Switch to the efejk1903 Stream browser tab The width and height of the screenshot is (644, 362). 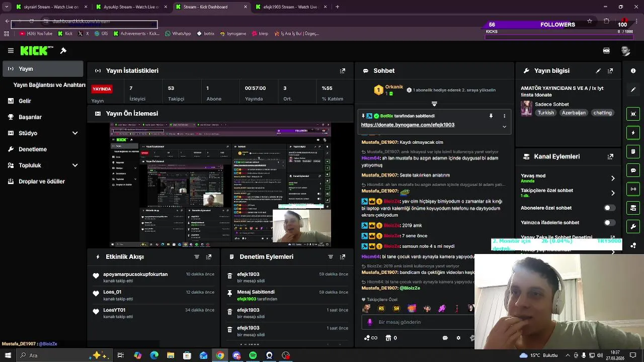coord(291,7)
